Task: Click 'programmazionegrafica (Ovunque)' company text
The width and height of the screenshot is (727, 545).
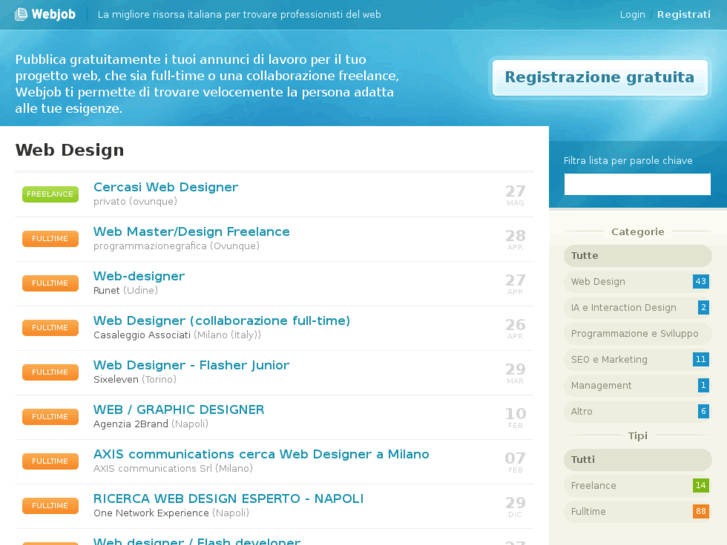Action: tap(176, 246)
